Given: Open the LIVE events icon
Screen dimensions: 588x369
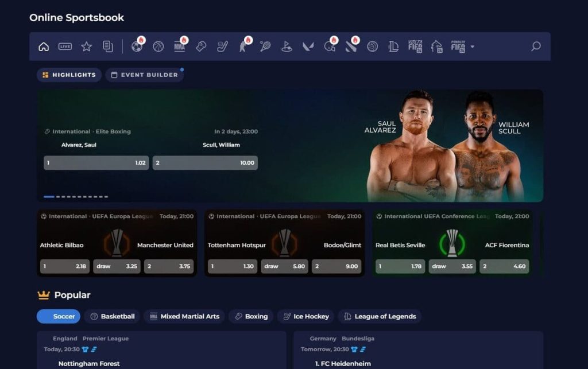Looking at the screenshot, I should pyautogui.click(x=65, y=46).
